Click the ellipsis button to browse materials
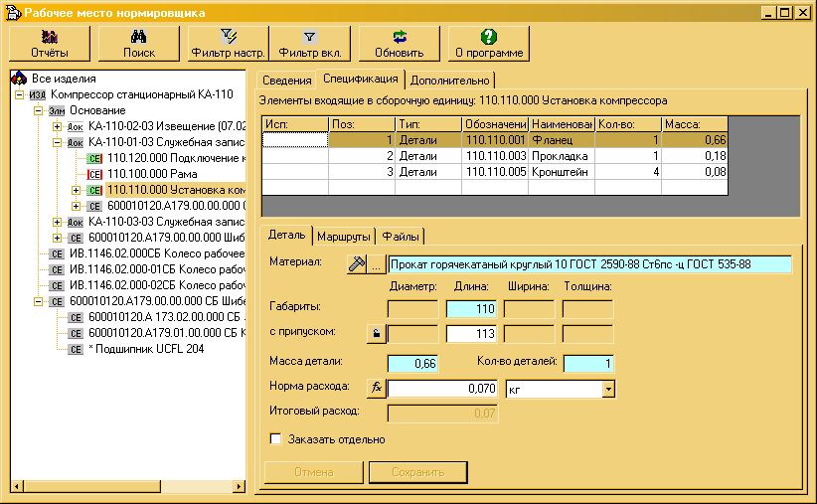The image size is (817, 504). point(377,265)
